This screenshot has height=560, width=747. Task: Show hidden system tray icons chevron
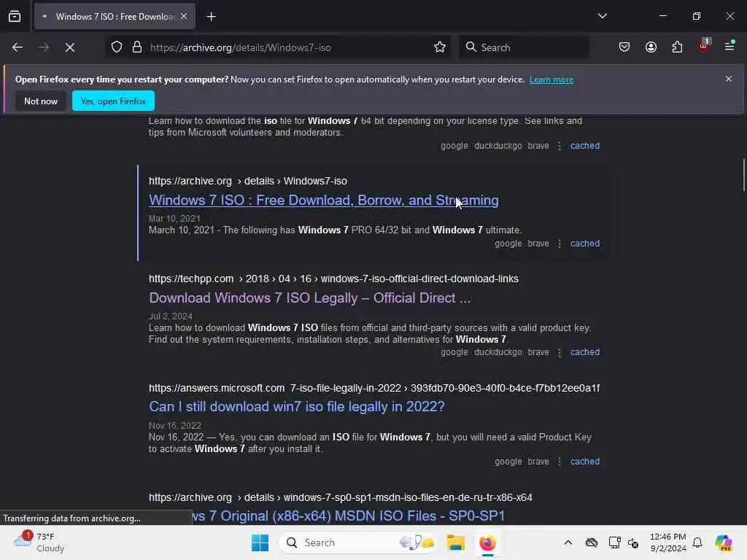pos(568,542)
